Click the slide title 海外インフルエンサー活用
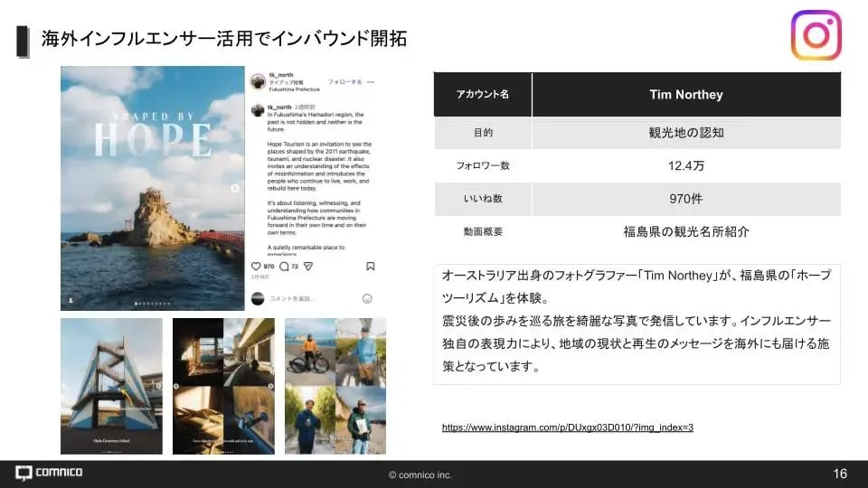The width and height of the screenshot is (868, 488). tap(224, 39)
